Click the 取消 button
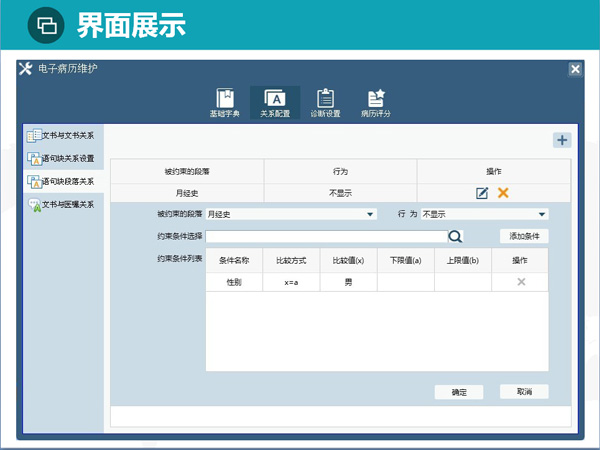 [x=524, y=391]
